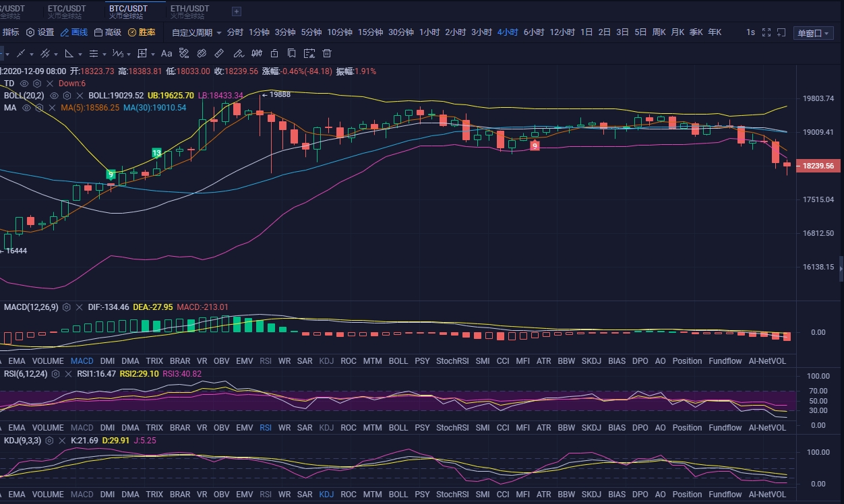Select the text annotation 'Aa' tool
The width and height of the screenshot is (844, 504).
tap(167, 54)
